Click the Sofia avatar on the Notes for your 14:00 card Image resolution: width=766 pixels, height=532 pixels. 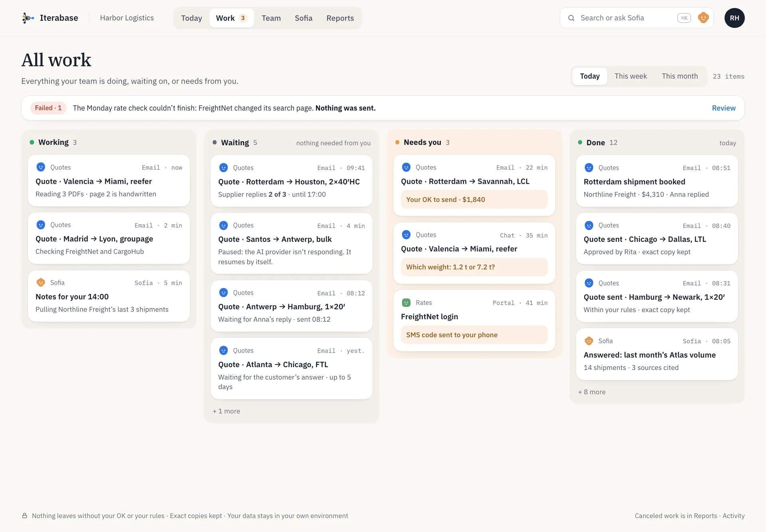click(x=41, y=283)
